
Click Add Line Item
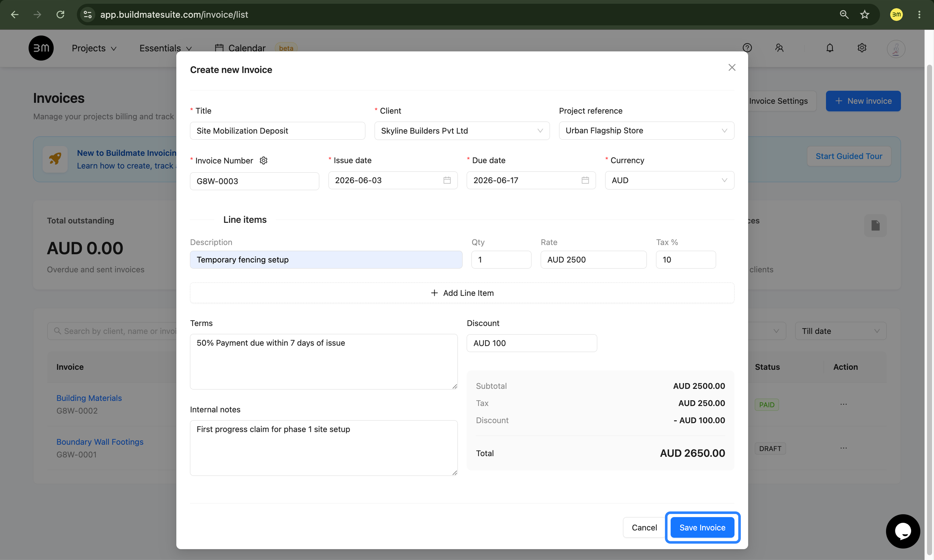pyautogui.click(x=462, y=293)
